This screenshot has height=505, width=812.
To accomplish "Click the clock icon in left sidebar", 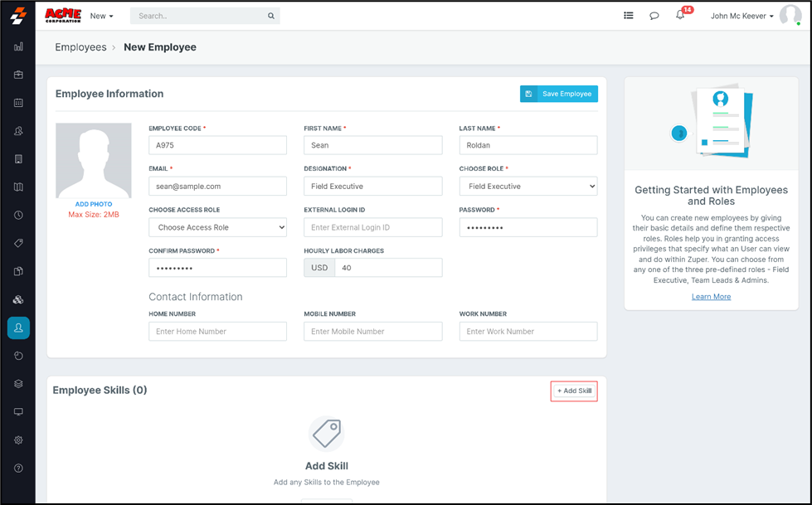I will click(x=18, y=216).
